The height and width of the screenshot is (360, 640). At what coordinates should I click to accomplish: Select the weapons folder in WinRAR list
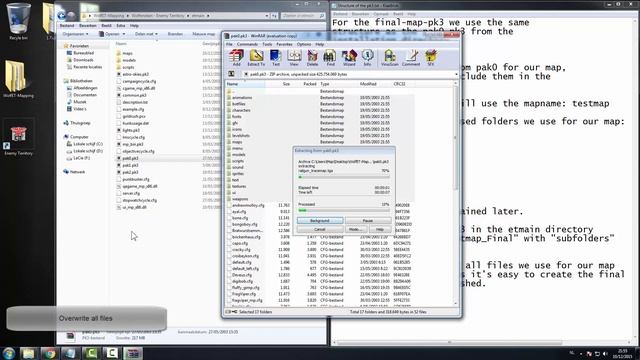(x=239, y=199)
